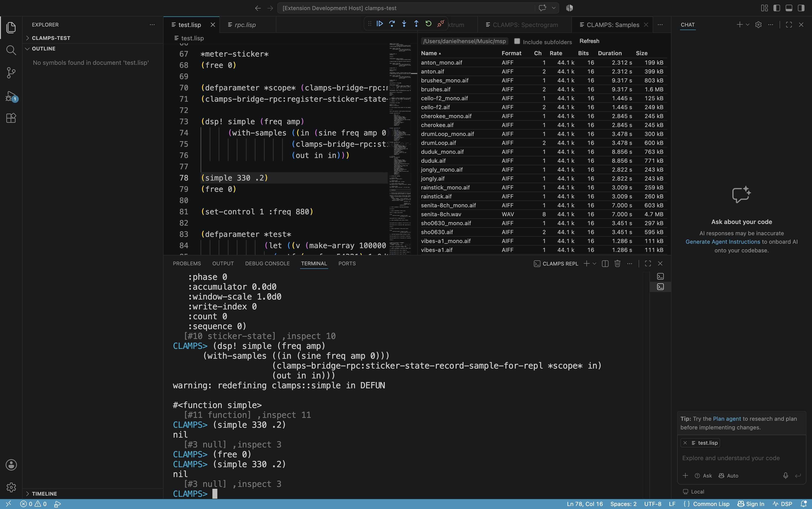Toggle secondary side bar layout icon

[x=801, y=8]
